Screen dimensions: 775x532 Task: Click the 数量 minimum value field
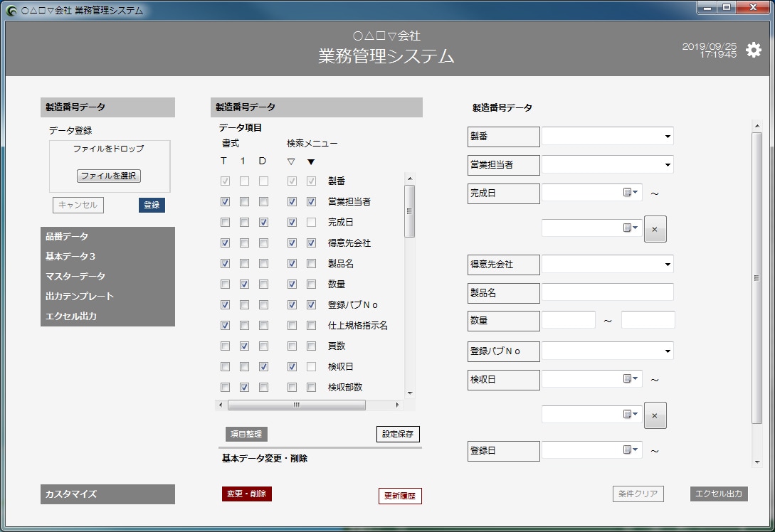point(569,319)
